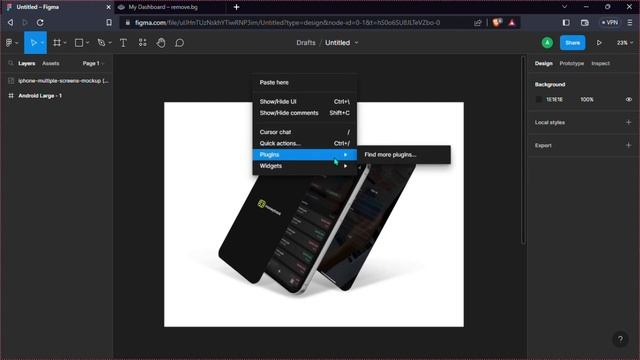
Task: Open the Resources tool
Action: (x=142, y=42)
